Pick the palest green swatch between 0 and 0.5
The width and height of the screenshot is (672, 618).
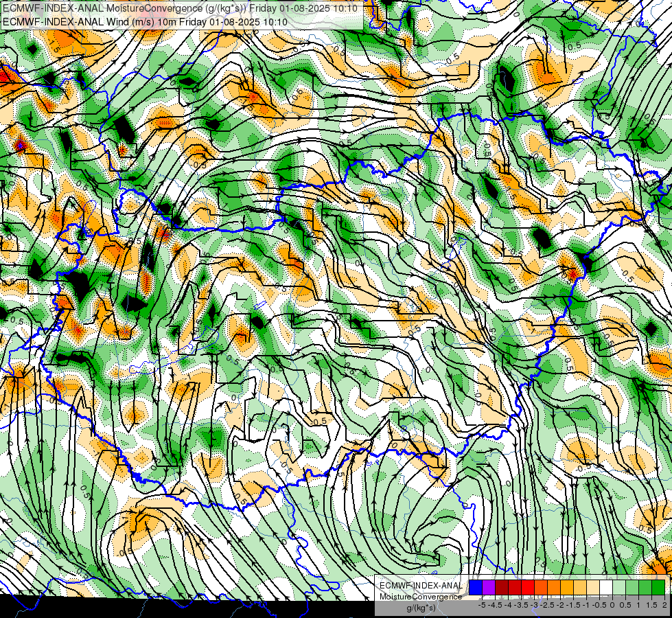[x=619, y=587]
